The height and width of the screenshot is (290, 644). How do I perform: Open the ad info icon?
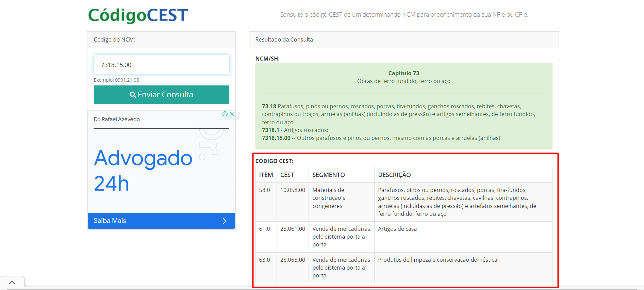pyautogui.click(x=225, y=114)
